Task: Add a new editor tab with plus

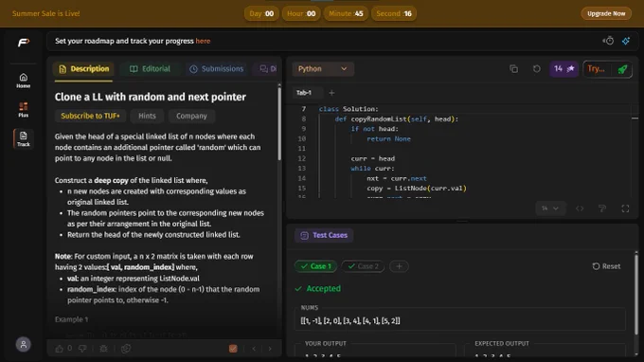Action: [x=331, y=93]
